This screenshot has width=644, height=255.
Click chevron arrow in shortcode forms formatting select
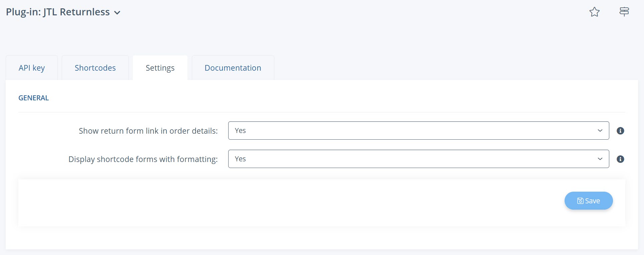600,159
